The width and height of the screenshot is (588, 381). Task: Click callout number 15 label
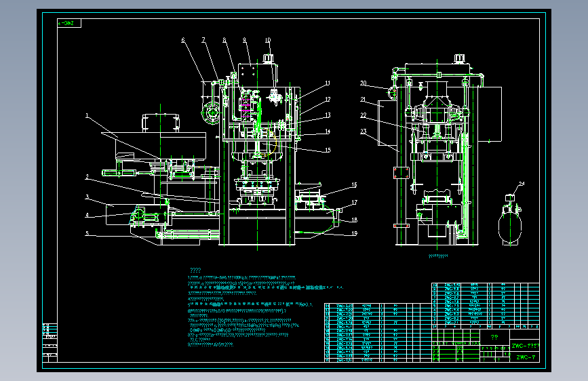pos(328,150)
